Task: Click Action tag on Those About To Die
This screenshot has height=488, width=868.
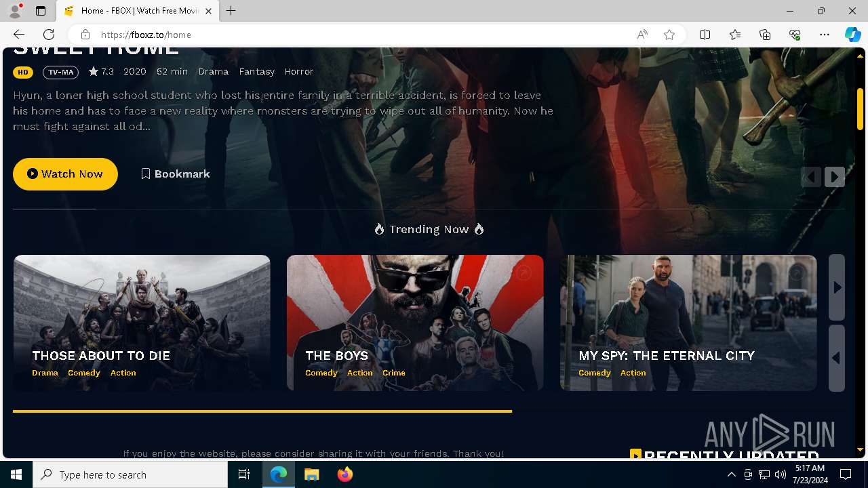Action: coord(123,373)
